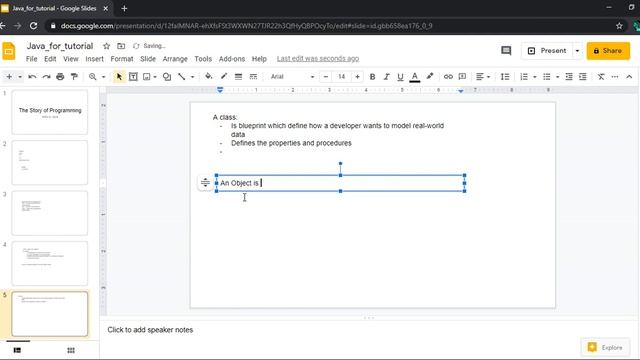This screenshot has height=360, width=640.
Task: Click the new slide plus button
Action: 9,77
